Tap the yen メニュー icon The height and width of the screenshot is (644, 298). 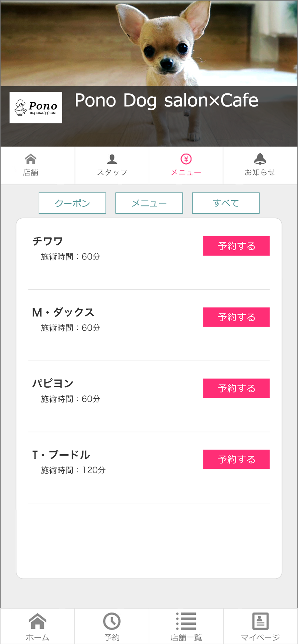(x=186, y=159)
